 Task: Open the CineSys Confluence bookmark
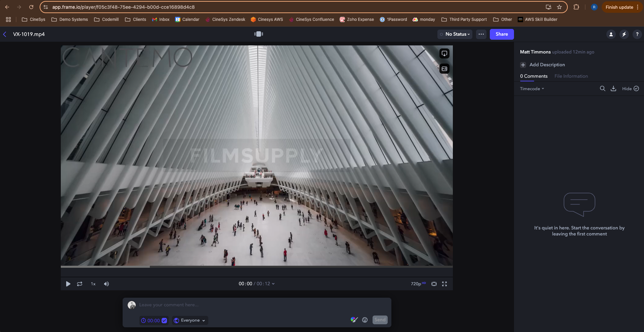[x=311, y=20]
